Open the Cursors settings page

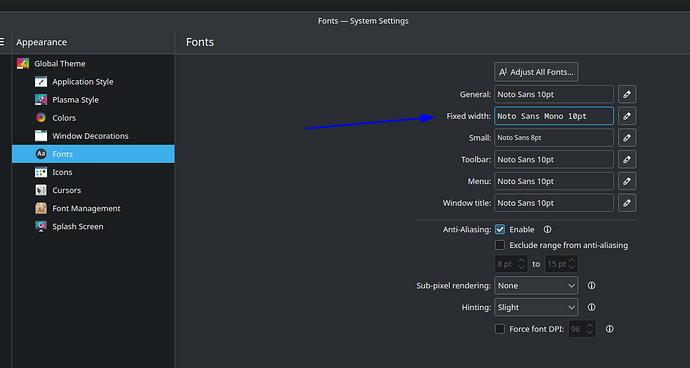(x=93, y=190)
